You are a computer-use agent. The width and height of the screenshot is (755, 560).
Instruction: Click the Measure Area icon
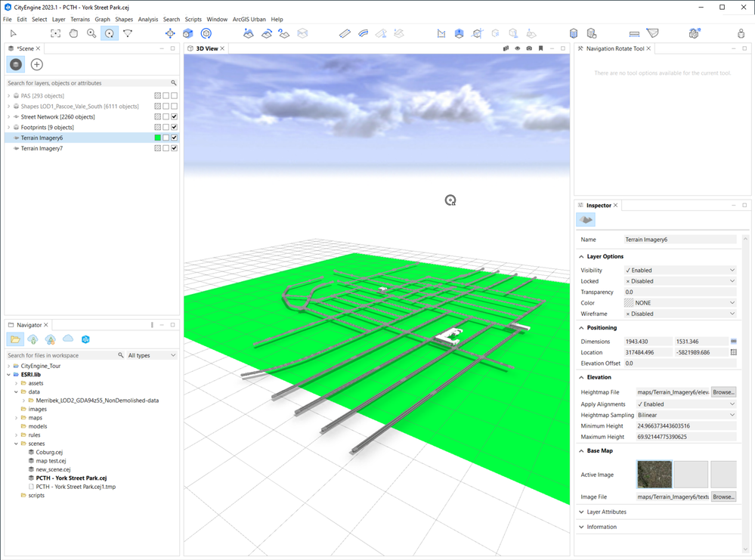point(652,33)
